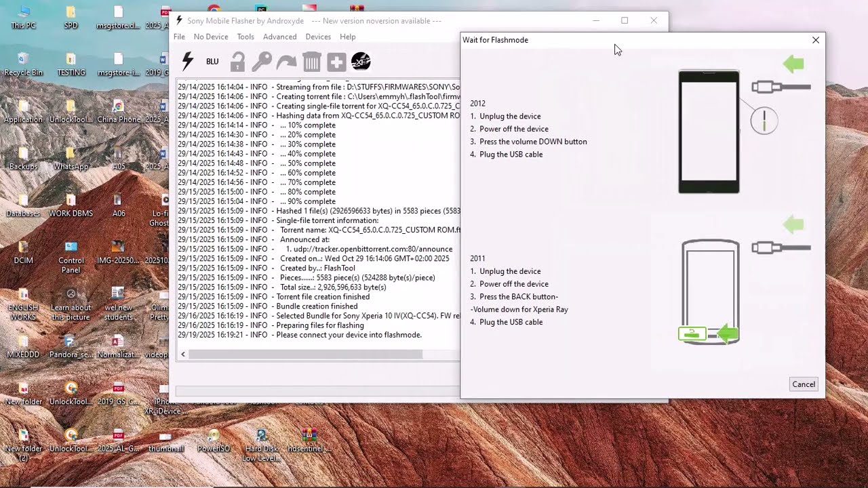The image size is (868, 488).
Task: Select the MIXEDDD folder on desktop
Action: (23, 346)
